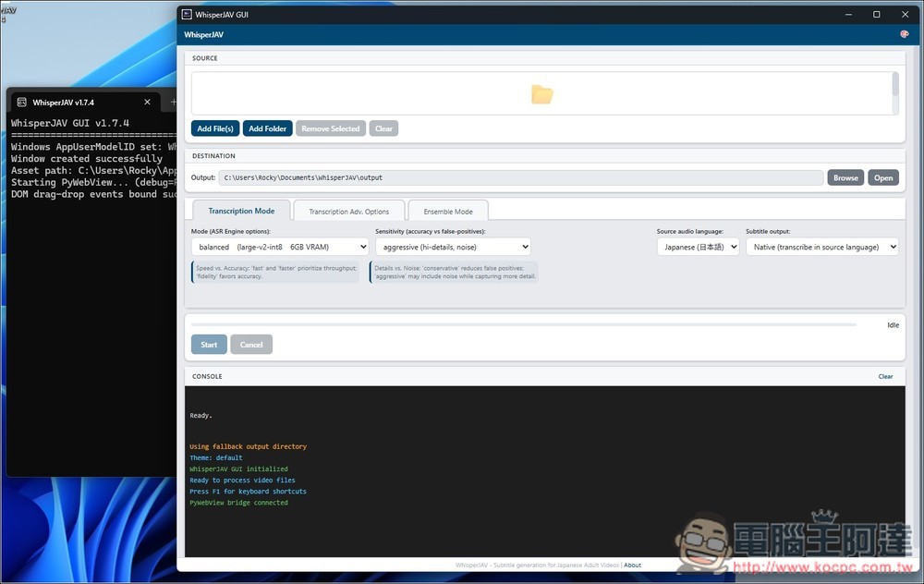Click Browse to change the output folder
924x584 pixels.
(845, 176)
